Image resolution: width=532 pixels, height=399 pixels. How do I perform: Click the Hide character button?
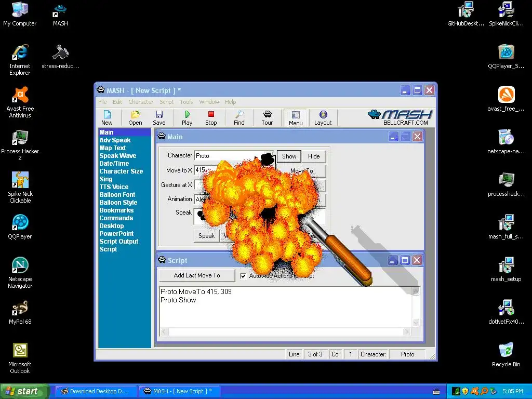click(x=314, y=156)
